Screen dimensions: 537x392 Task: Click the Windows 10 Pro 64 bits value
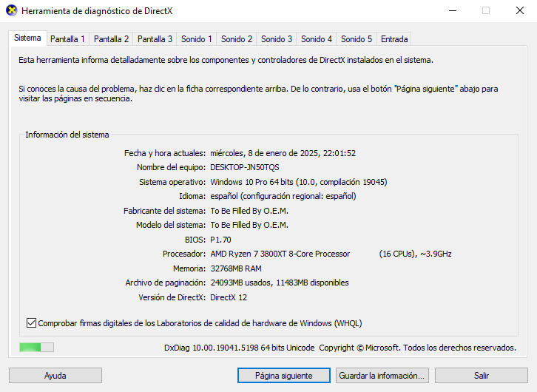[x=299, y=182]
